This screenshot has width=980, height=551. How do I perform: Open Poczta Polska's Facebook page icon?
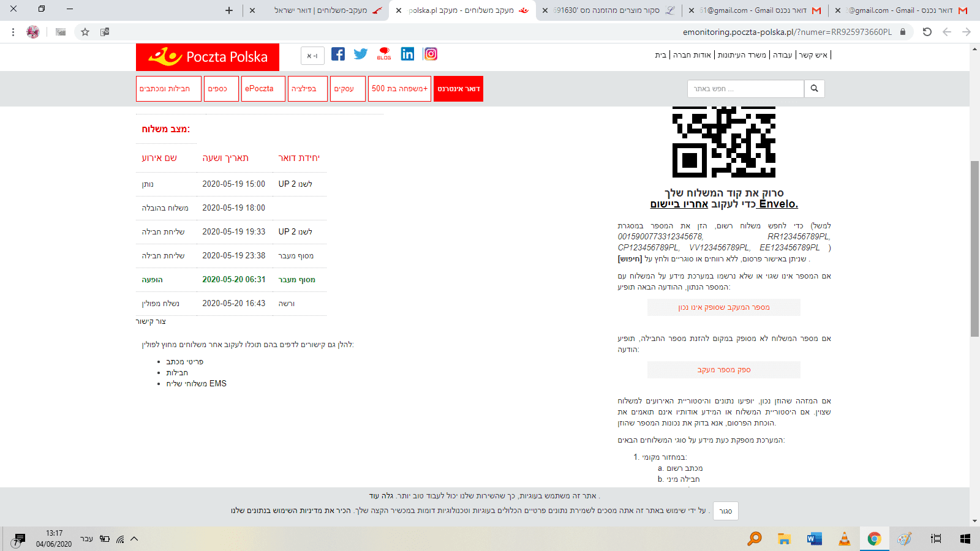(338, 54)
